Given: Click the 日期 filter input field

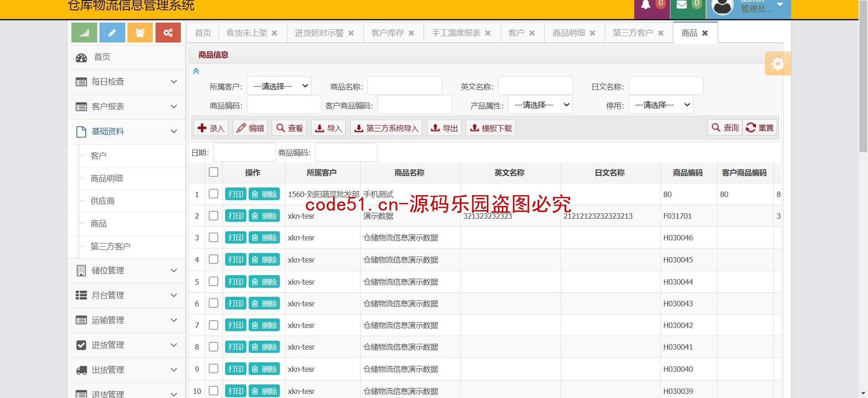Looking at the screenshot, I should (244, 152).
